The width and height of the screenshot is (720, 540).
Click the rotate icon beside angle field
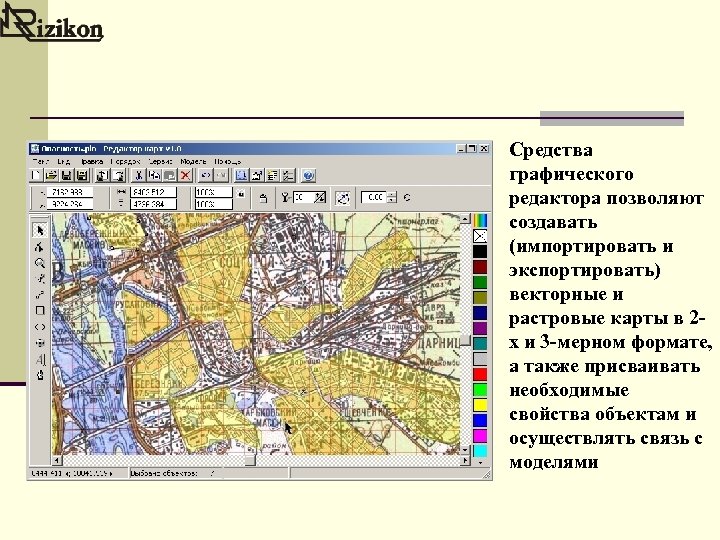click(x=343, y=198)
